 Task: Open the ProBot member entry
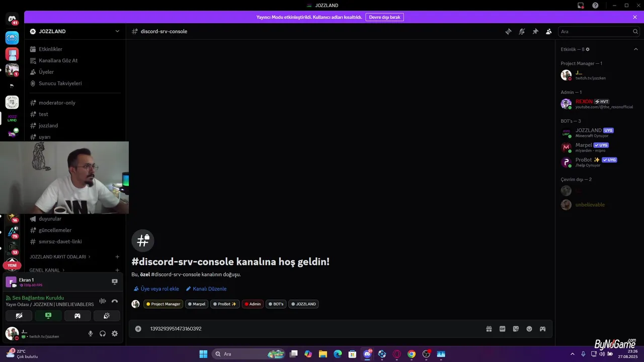point(599,162)
